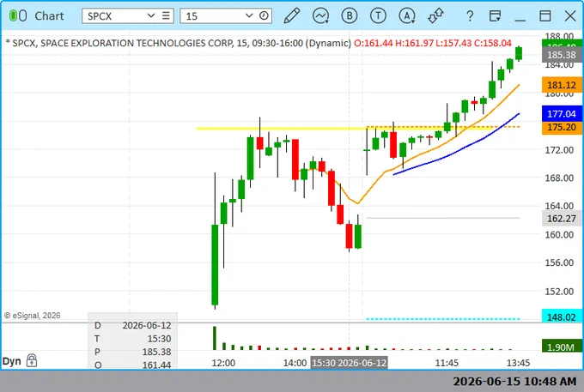Click the O:161.44 H:161.97 OHLC readout
This screenshot has width=584, height=392.
pos(432,43)
